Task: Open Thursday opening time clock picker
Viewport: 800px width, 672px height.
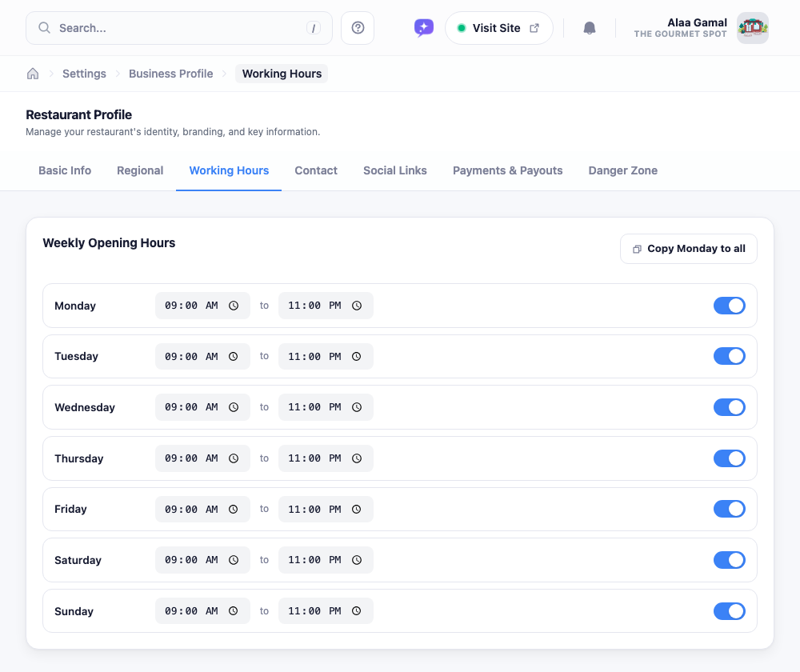Action: coord(234,458)
